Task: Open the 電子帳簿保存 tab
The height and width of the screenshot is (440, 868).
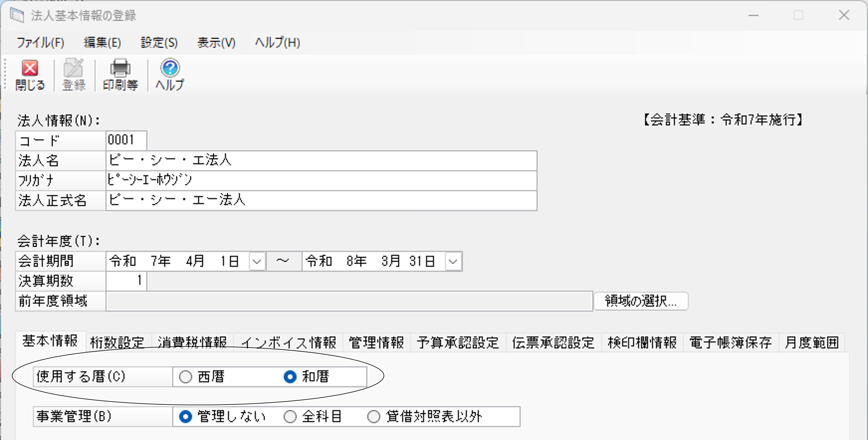Action: pyautogui.click(x=730, y=343)
